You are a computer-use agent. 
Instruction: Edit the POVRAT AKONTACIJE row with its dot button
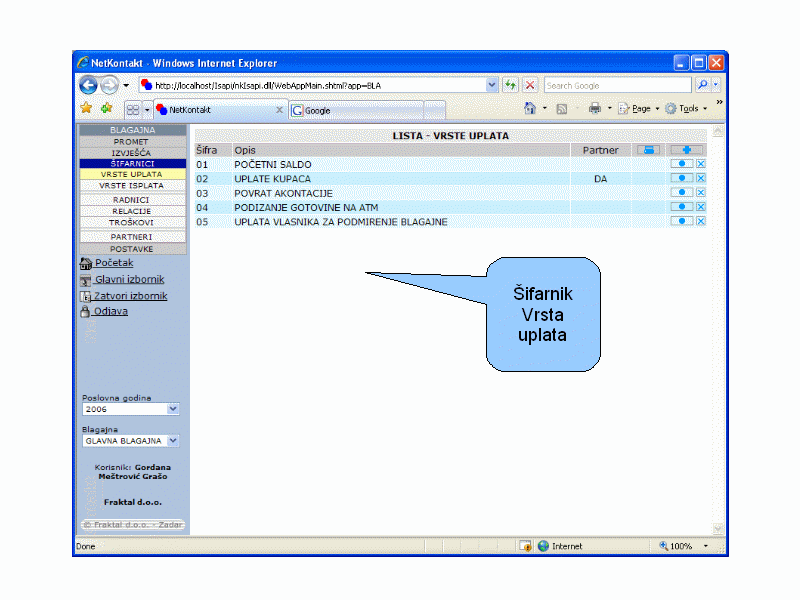pos(682,192)
